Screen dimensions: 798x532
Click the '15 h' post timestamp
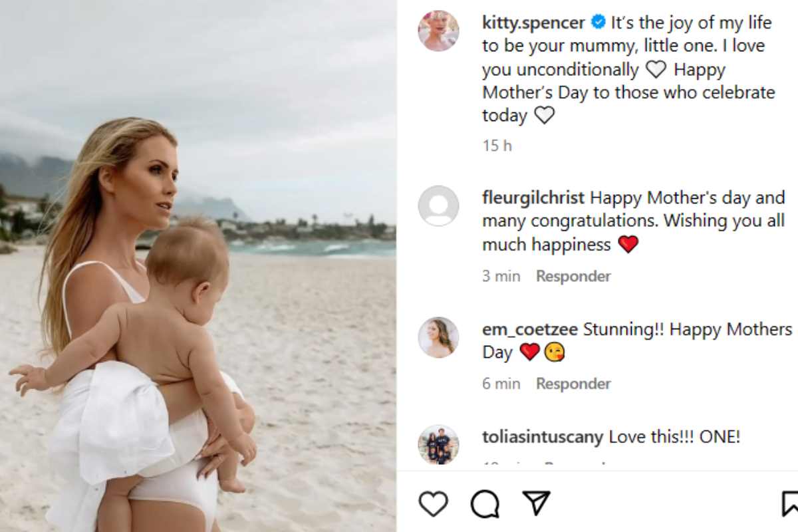497,146
